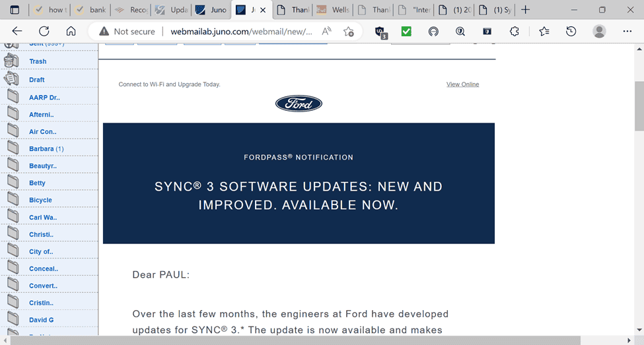Open the dark square extension icon
Viewport: 644px width, 345px height.
pos(487,31)
